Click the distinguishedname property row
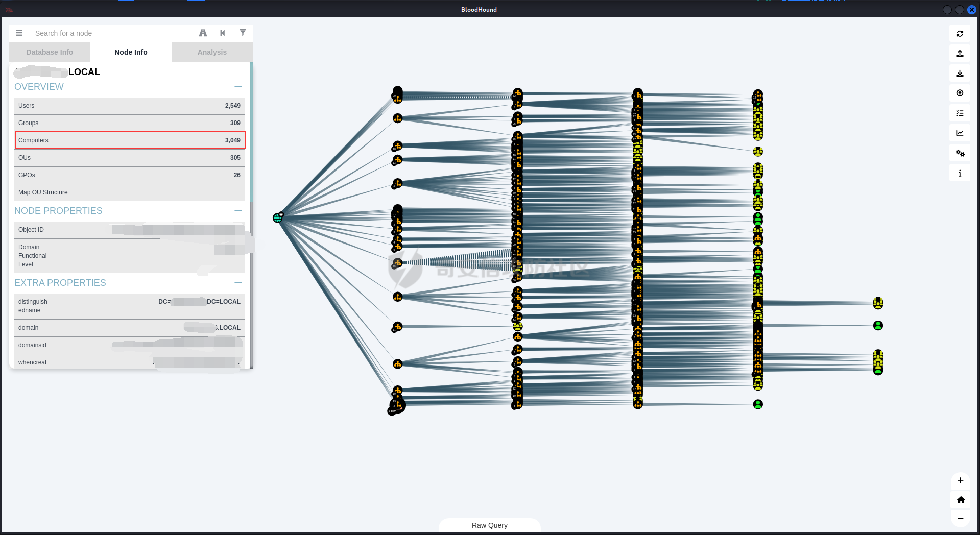This screenshot has width=980, height=535. (130, 306)
